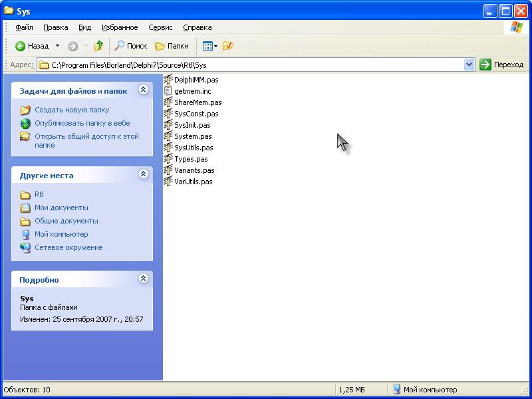Screen dimensions: 532x399
Task: Click the share this folder icon
Action: (25, 137)
